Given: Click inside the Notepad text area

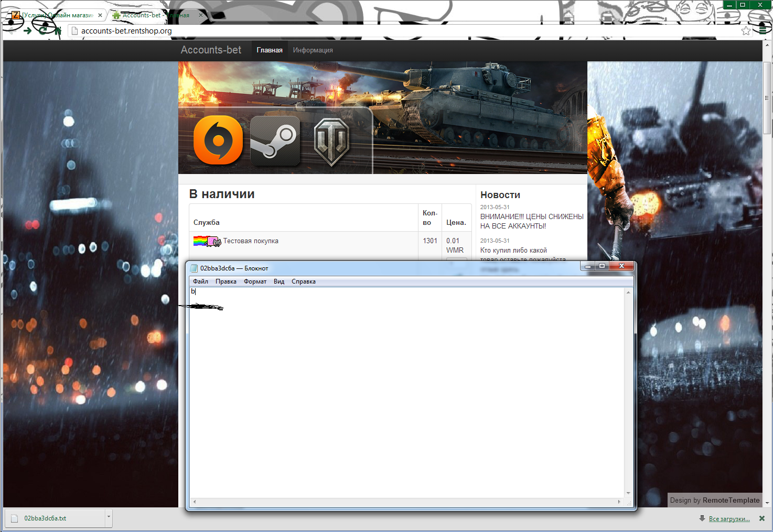Looking at the screenshot, I should coord(406,393).
